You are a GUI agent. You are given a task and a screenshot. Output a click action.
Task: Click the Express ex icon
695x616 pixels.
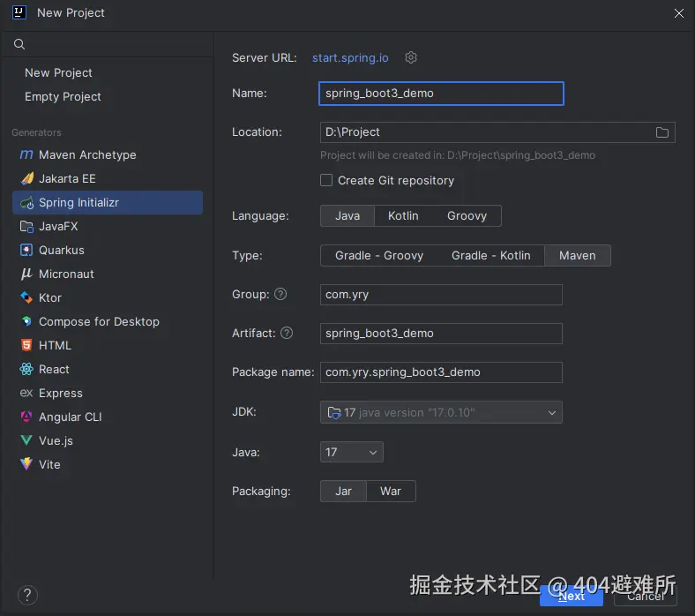point(26,393)
